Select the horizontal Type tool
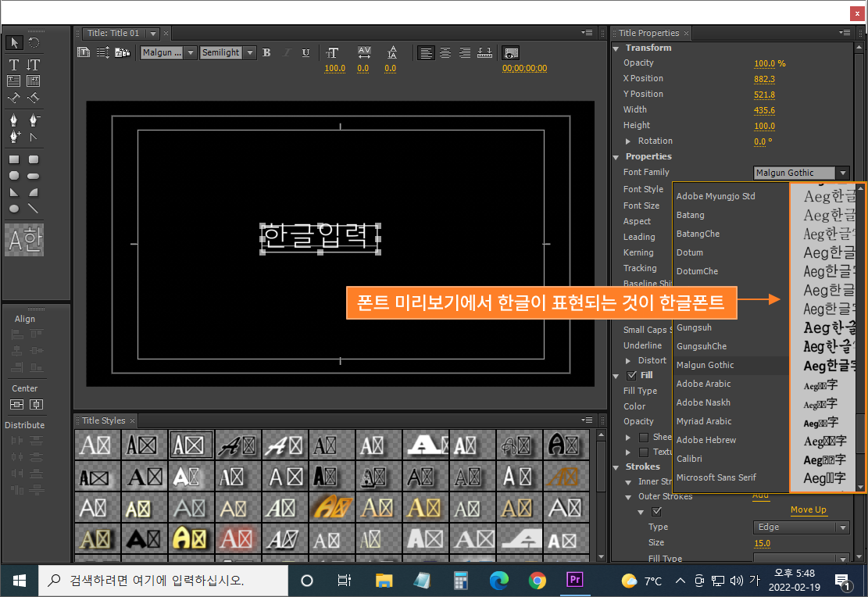Screen dimensions: 868x597 tap(14, 64)
